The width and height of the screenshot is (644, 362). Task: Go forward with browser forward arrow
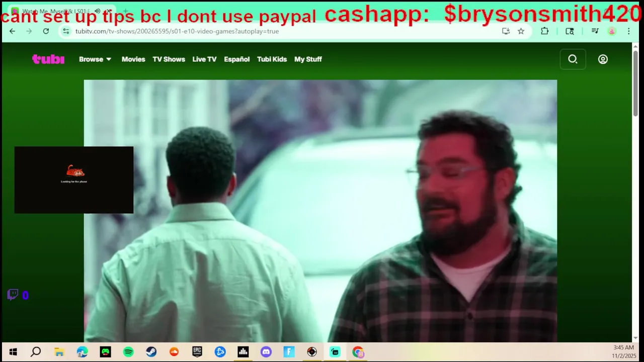[x=29, y=31]
